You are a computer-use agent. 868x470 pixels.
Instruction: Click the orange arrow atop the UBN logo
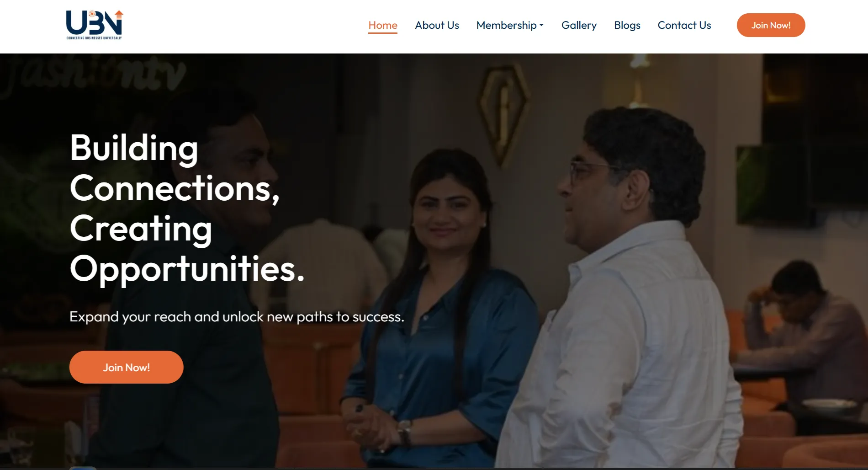coord(119,14)
